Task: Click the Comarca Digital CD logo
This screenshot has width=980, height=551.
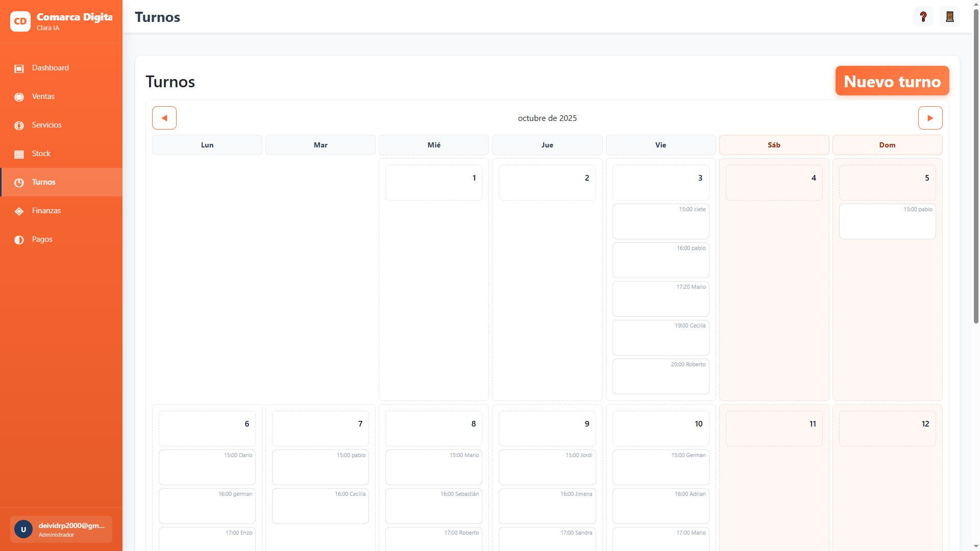Action: click(20, 21)
